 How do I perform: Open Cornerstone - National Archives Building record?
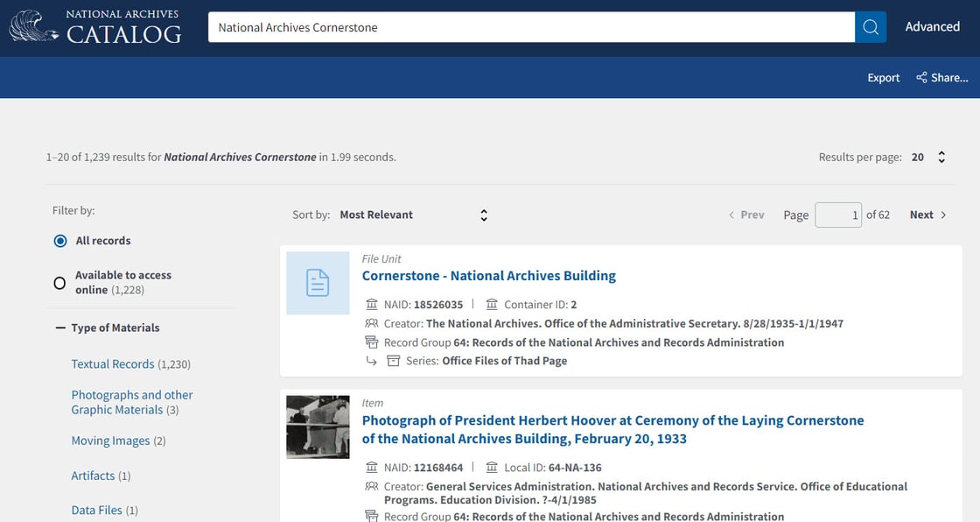click(x=488, y=276)
